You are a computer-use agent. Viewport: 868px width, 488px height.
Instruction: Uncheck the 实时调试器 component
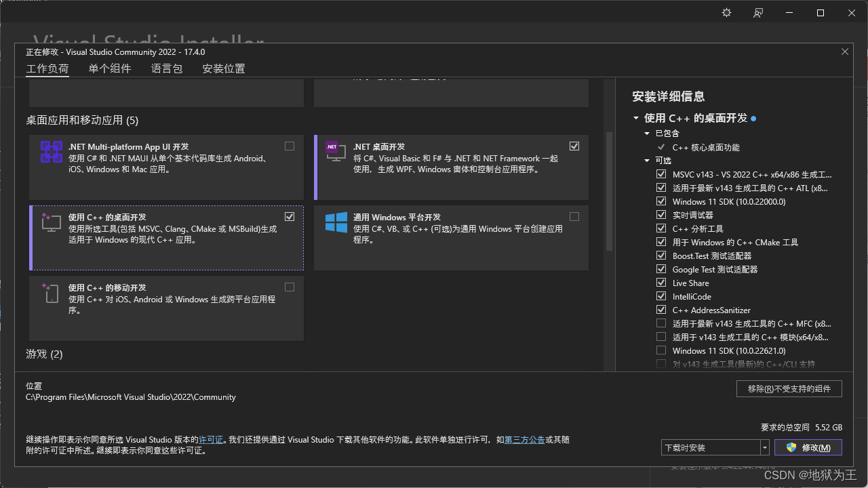pos(661,215)
